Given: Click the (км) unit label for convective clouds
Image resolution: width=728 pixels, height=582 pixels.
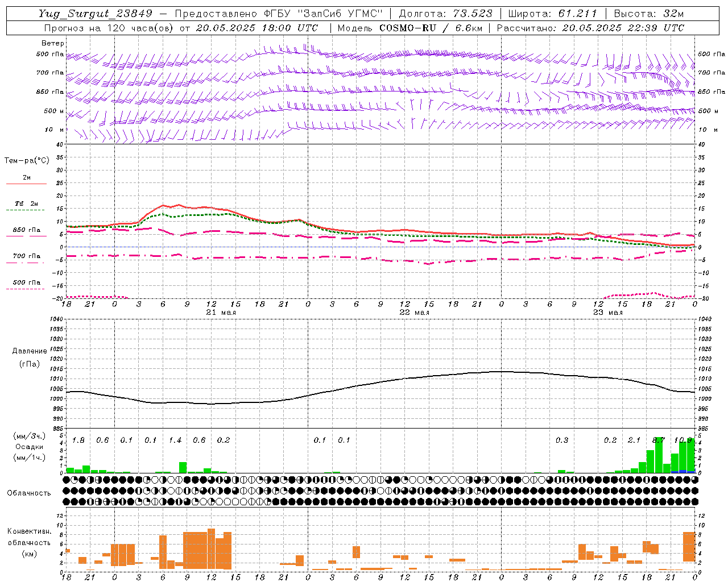Looking at the screenshot, I should pyautogui.click(x=30, y=553).
